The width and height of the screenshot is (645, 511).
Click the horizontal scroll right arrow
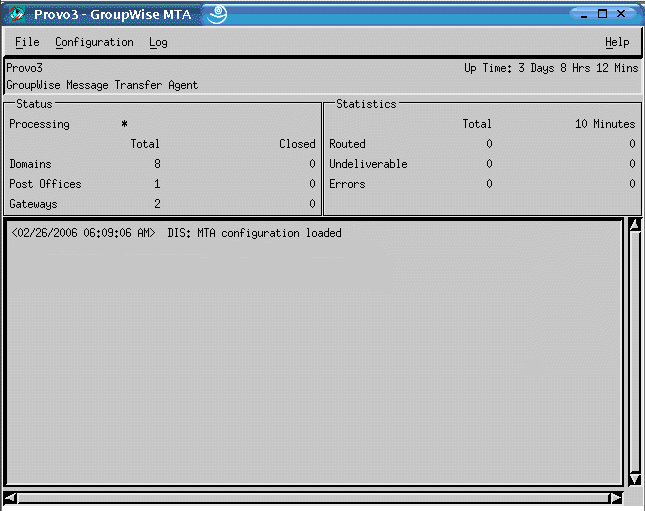[x=616, y=498]
